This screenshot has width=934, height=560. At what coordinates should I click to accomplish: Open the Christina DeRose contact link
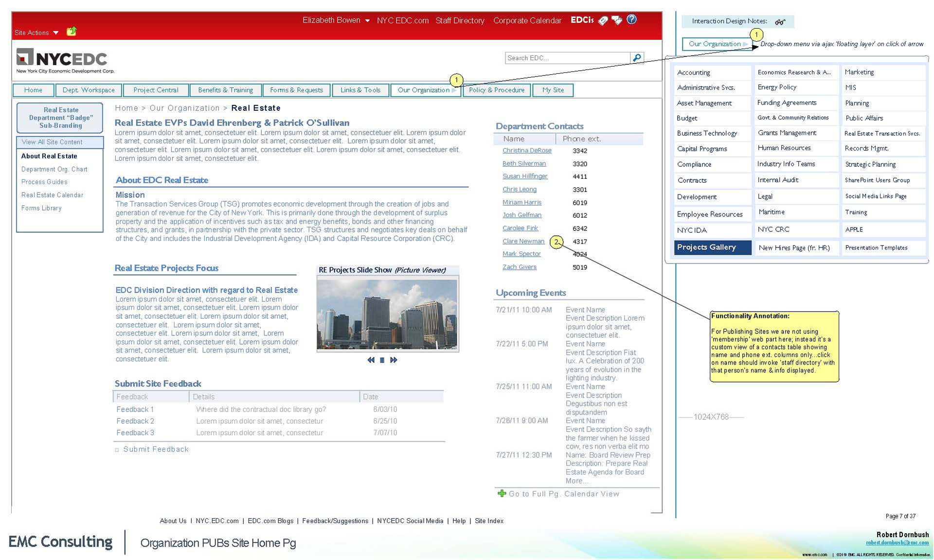(527, 151)
